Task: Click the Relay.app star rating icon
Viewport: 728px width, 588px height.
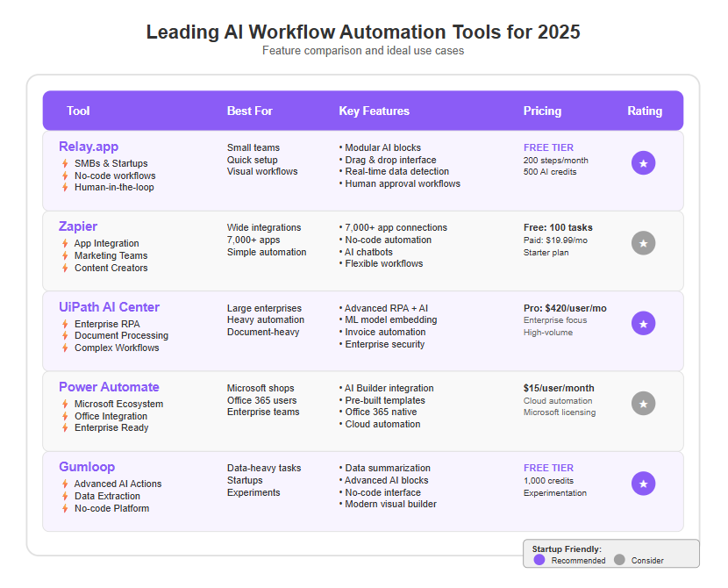Action: click(643, 163)
